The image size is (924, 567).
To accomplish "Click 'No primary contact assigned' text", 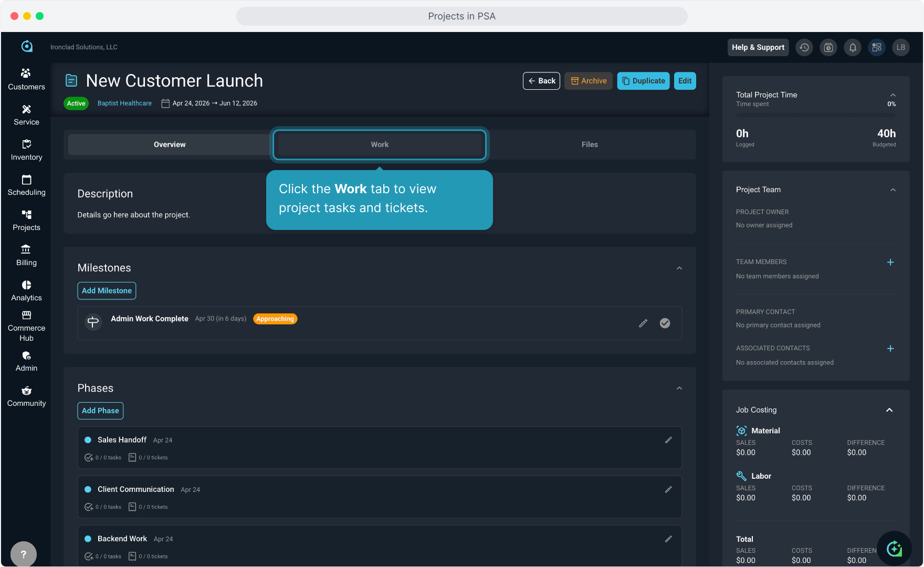I will point(778,325).
